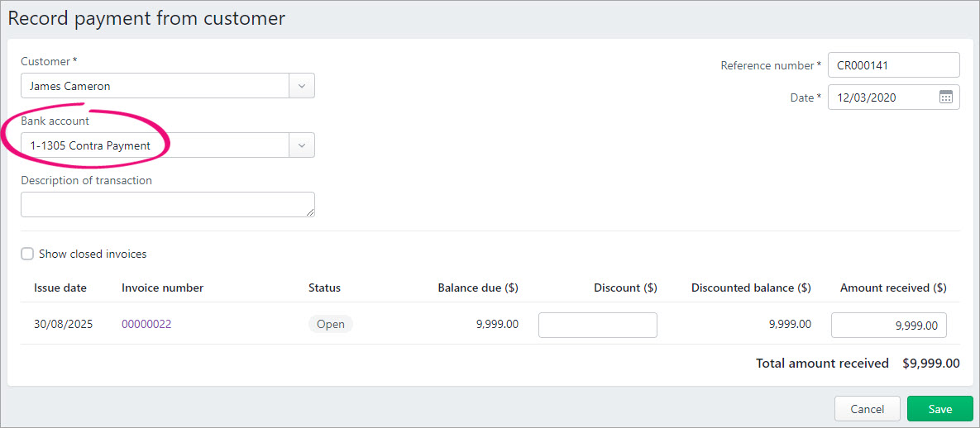Click the Open status badge
The image size is (980, 428).
click(x=330, y=325)
